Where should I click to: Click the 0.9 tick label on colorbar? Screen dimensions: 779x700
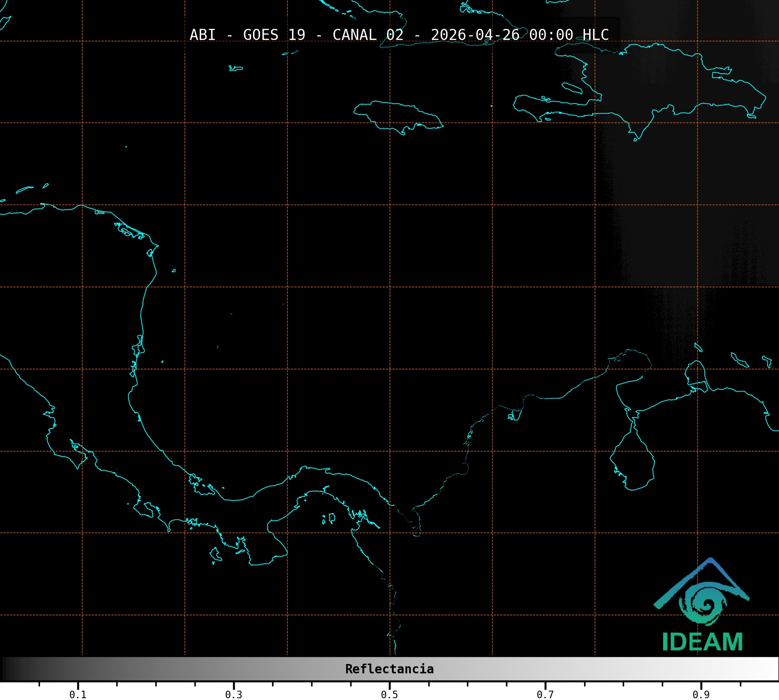[x=701, y=695]
